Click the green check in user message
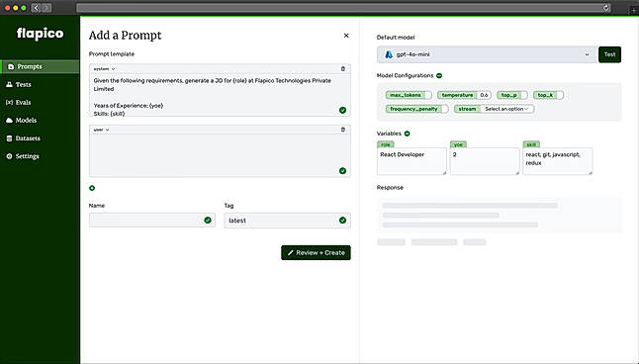The width and height of the screenshot is (639, 364). 342,171
